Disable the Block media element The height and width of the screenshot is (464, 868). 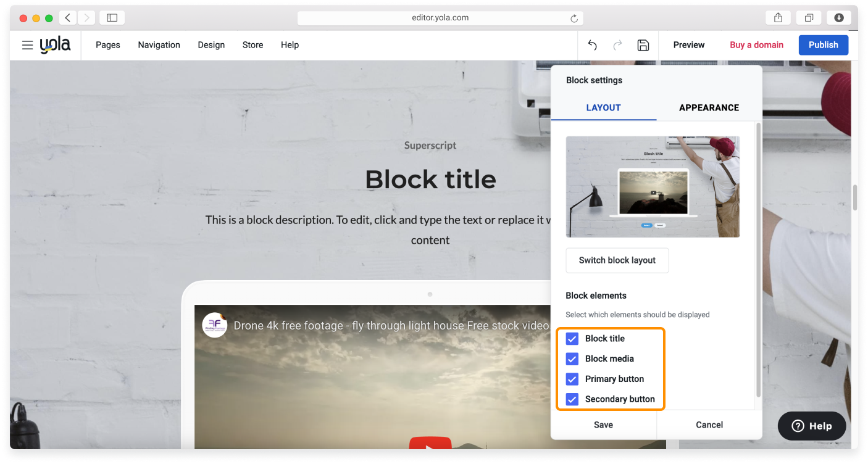(x=572, y=358)
